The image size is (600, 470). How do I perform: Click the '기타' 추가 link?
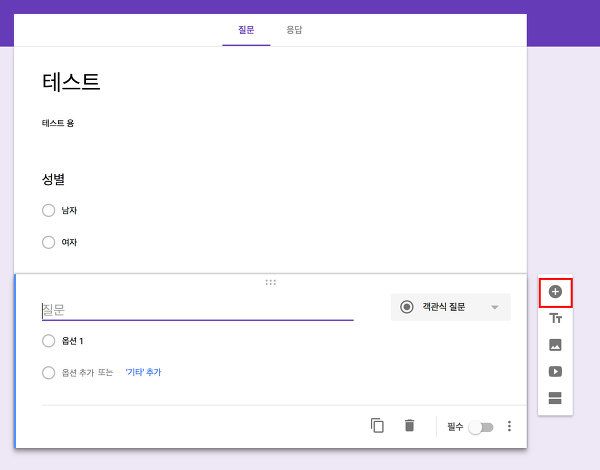click(x=143, y=372)
